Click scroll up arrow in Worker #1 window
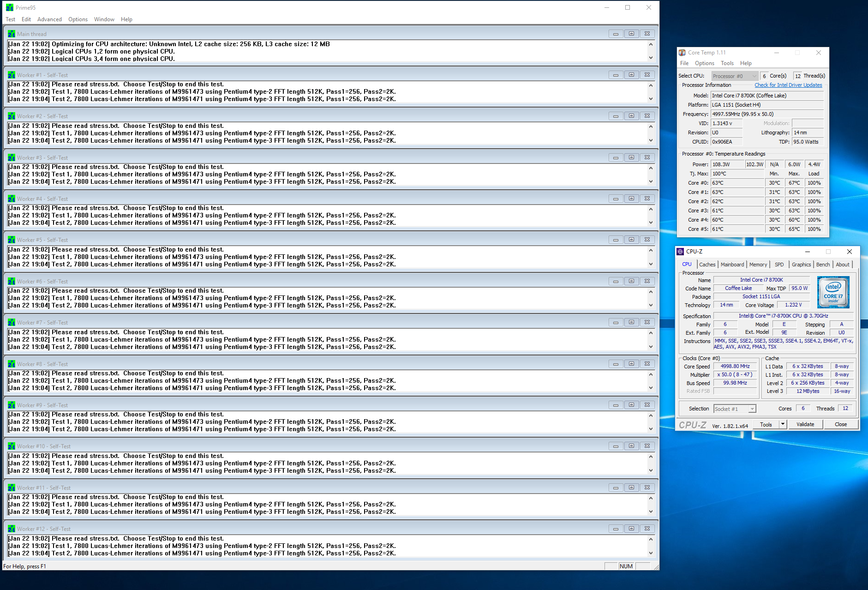868x590 pixels. (651, 85)
